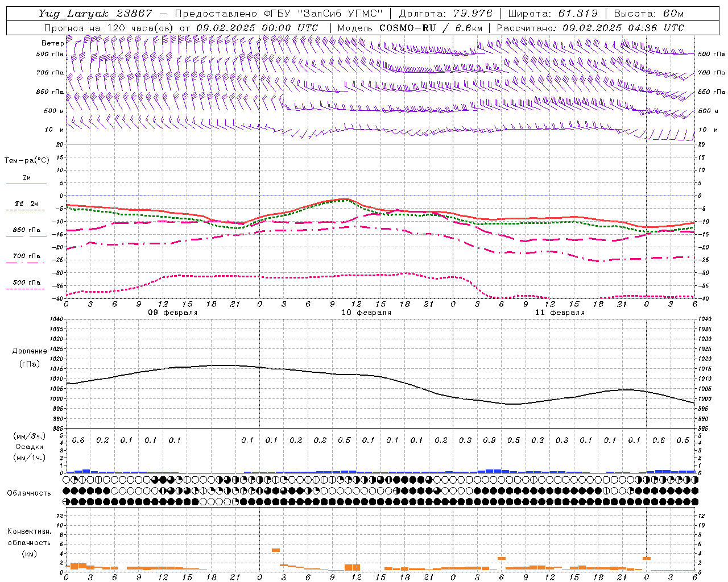Click the Тем-ра(°C) axis title
Viewport: 728px width, 582px height.
point(27,161)
